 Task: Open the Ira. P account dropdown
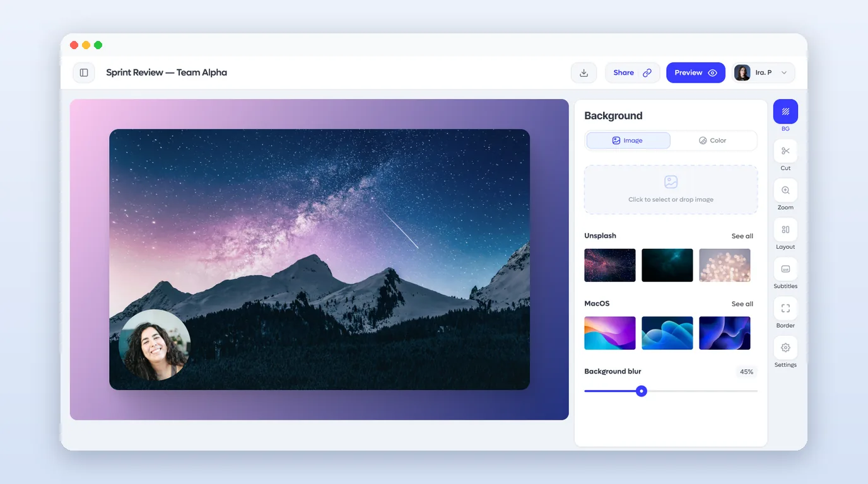763,72
